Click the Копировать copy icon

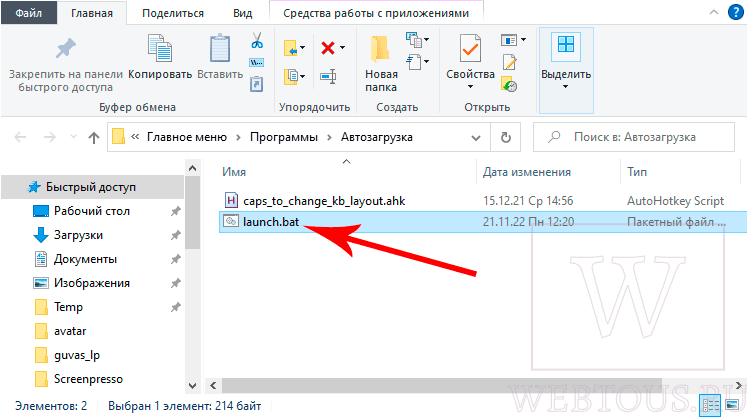click(x=160, y=48)
